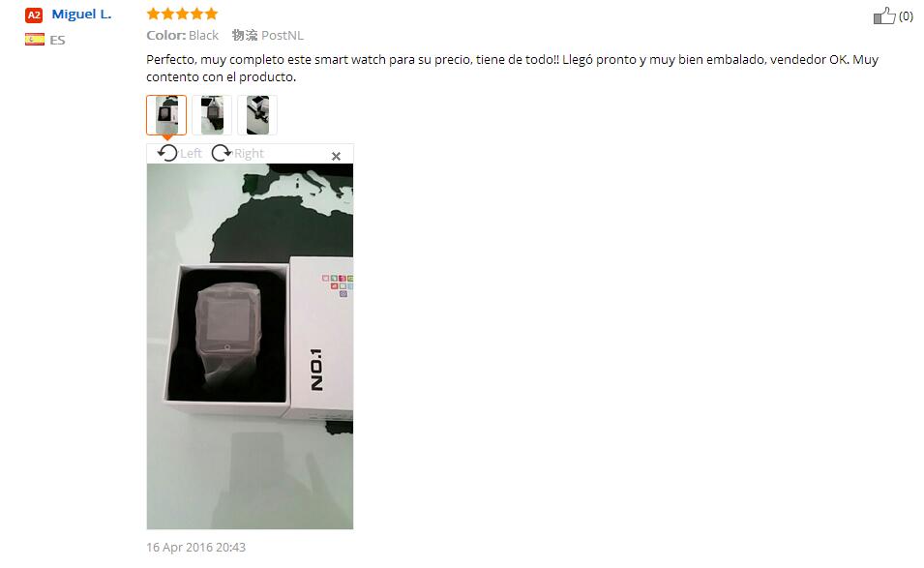Click the "Left" rotate label
The image size is (924, 568).
pos(191,154)
